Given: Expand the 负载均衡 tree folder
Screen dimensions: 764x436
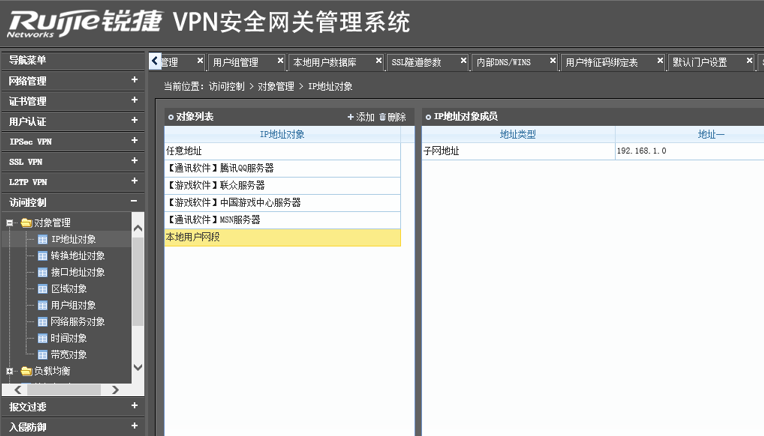Looking at the screenshot, I should coord(10,371).
